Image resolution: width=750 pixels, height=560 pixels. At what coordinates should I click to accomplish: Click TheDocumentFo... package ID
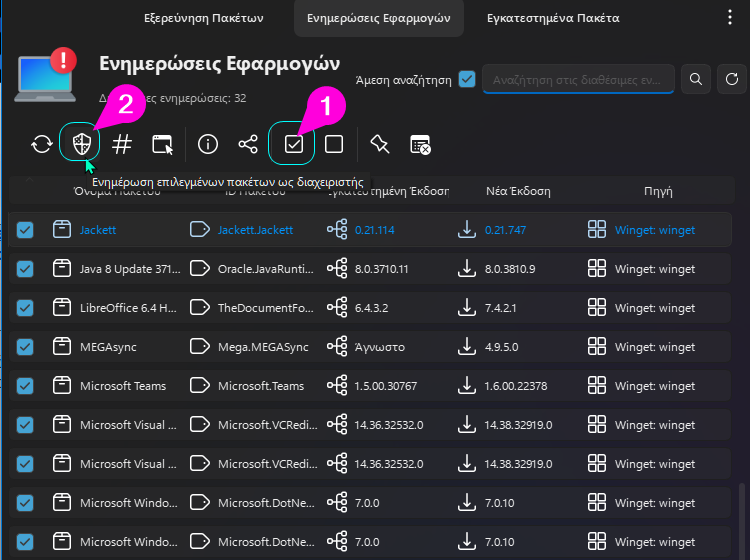point(265,308)
